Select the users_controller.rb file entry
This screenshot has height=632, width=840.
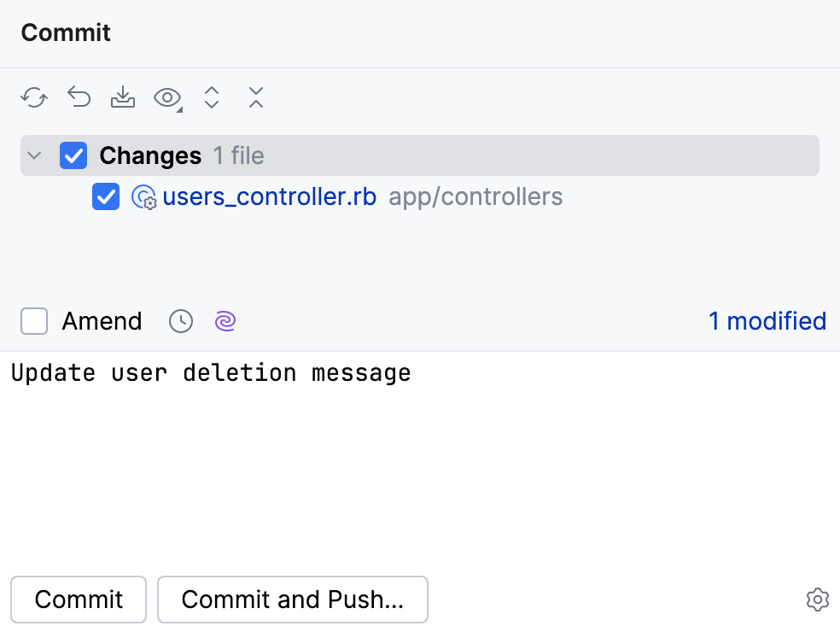[x=270, y=196]
